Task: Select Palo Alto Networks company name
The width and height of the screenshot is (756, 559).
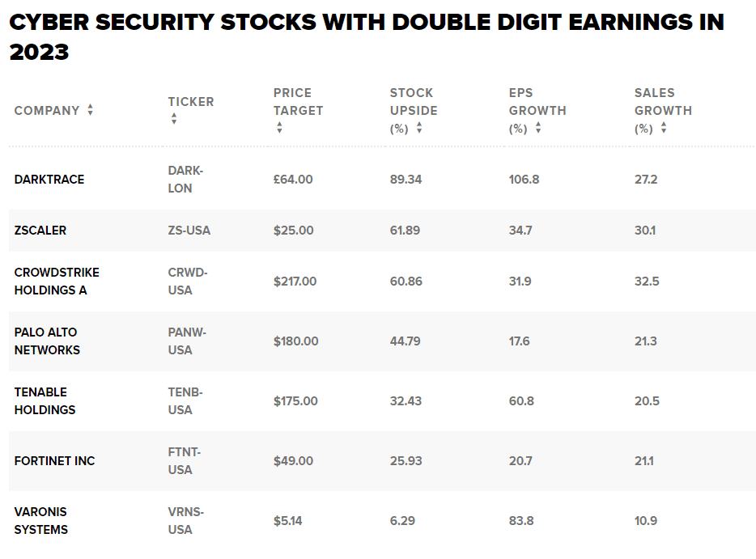Action: click(x=47, y=341)
